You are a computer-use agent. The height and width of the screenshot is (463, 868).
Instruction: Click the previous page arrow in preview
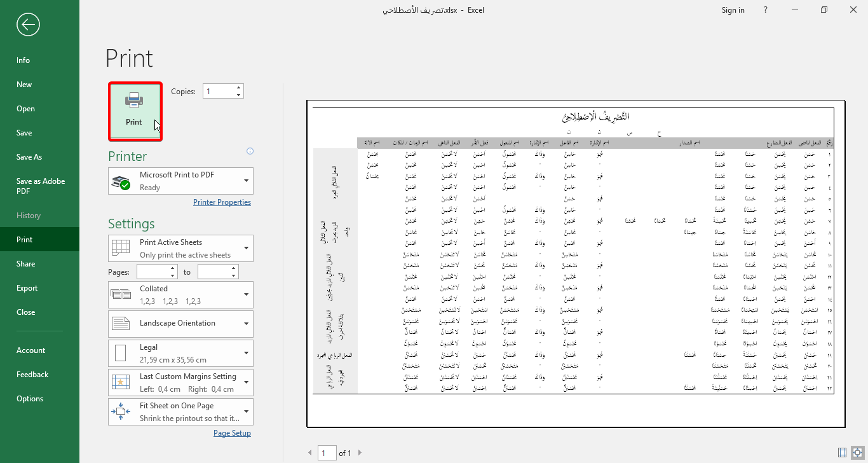tap(310, 452)
